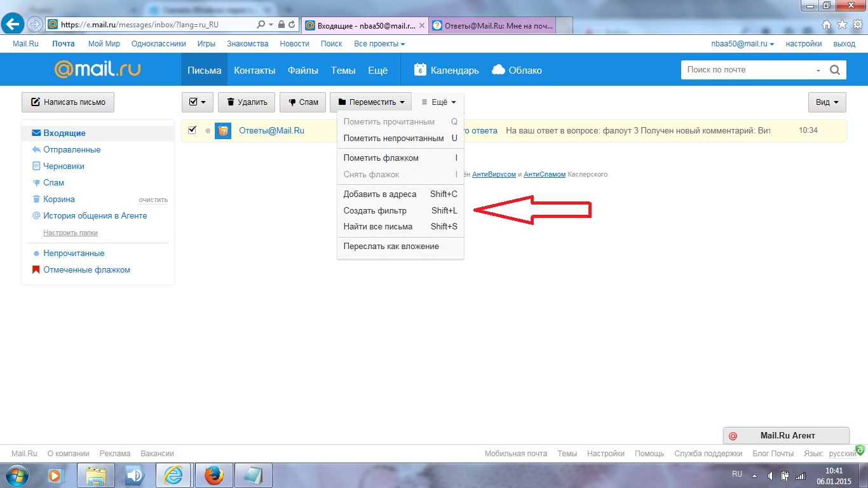
Task: Show Отмеченные флажком flagged messages
Action: pyautogui.click(x=86, y=270)
